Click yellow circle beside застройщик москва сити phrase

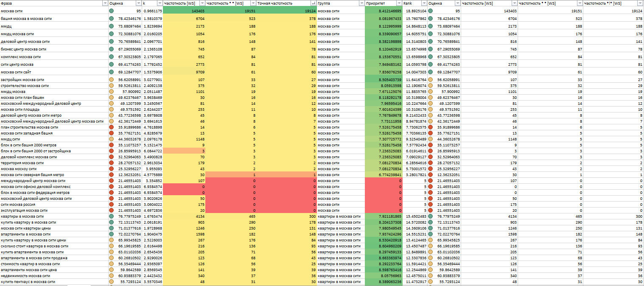(111, 80)
